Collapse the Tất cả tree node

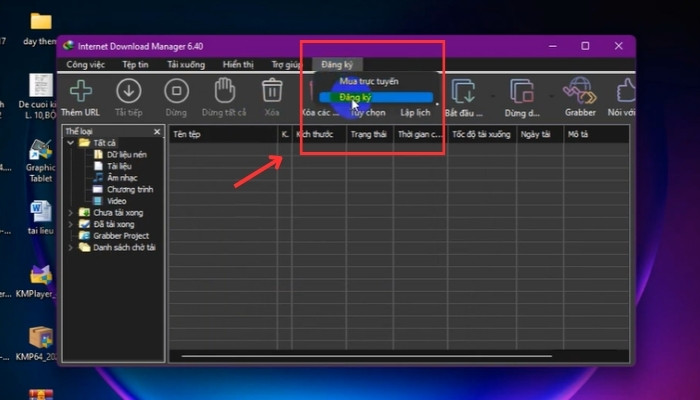71,143
